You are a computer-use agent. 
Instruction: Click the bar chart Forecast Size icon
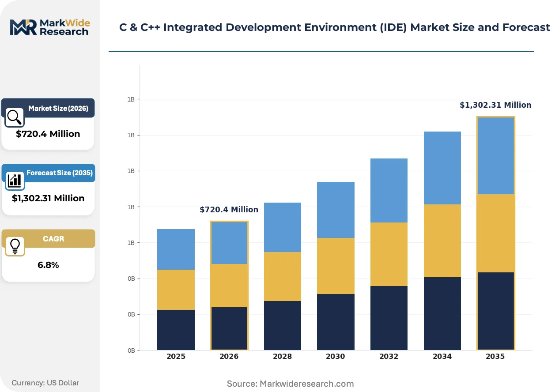point(15,180)
